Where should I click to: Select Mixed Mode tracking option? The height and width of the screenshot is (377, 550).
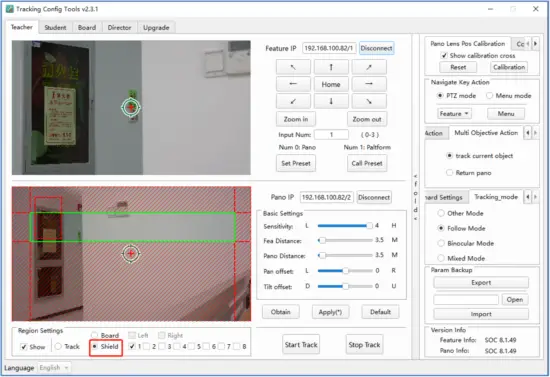(441, 258)
